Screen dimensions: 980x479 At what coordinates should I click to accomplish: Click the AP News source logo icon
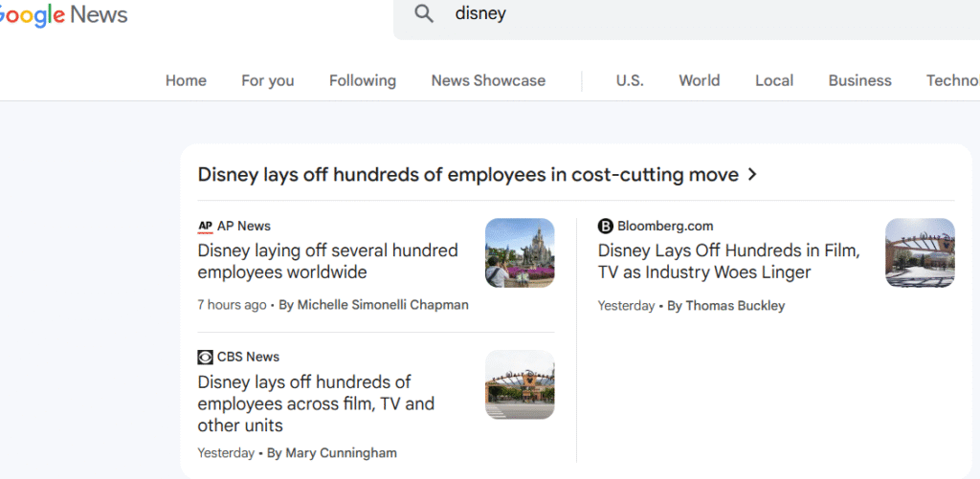(x=205, y=226)
